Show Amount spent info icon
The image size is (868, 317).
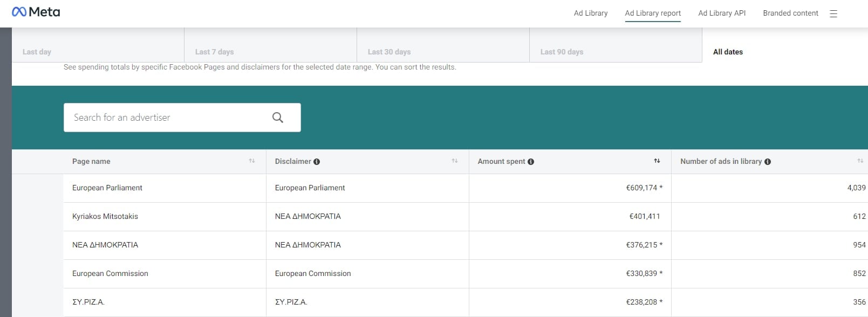click(x=531, y=162)
